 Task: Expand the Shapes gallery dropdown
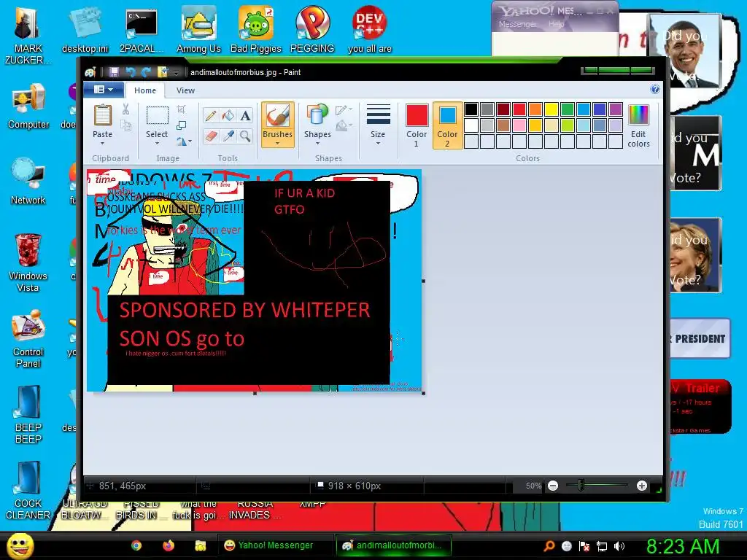[317, 143]
